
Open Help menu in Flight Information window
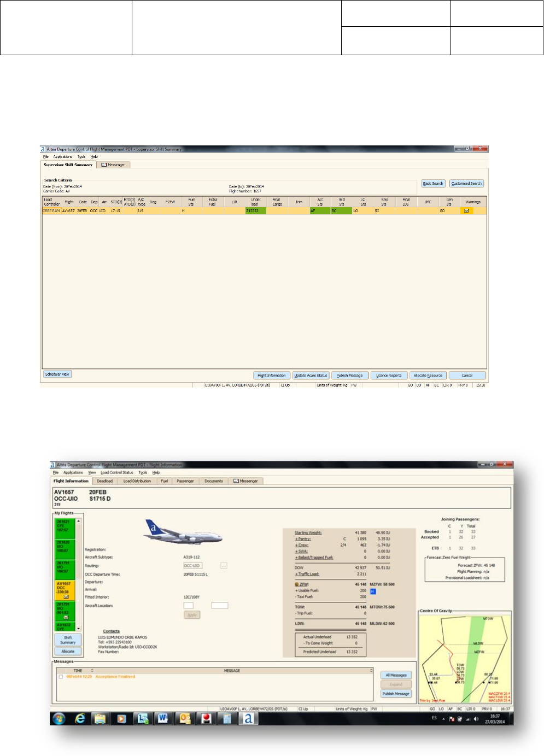[x=156, y=472]
